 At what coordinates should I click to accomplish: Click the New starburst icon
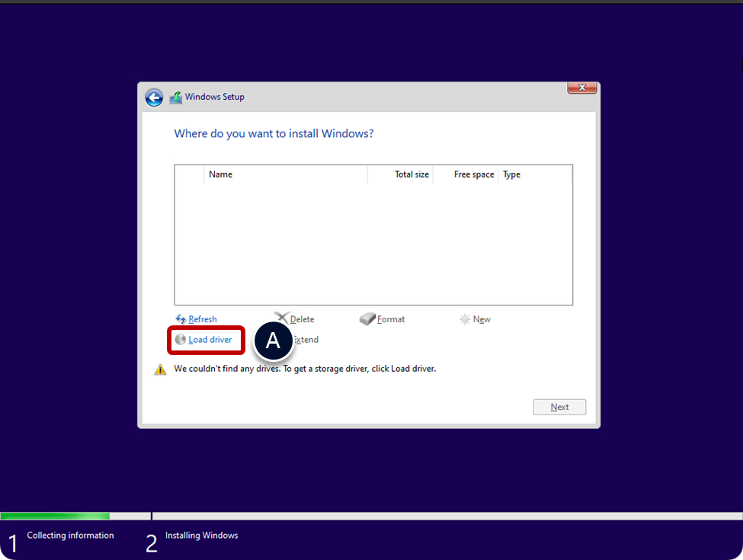click(465, 319)
